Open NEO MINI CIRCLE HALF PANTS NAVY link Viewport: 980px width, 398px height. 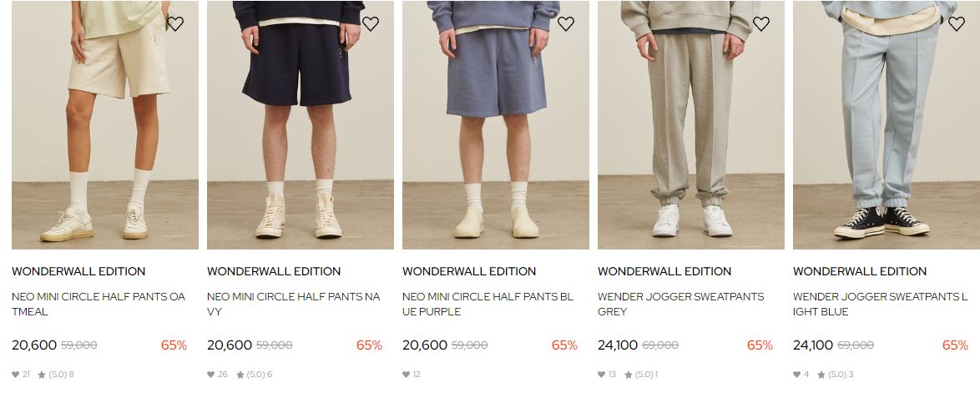293,304
